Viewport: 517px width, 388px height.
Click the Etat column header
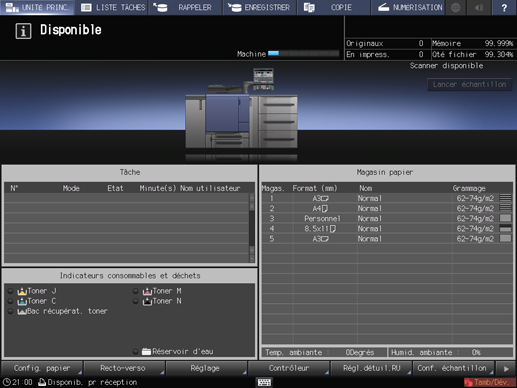(x=115, y=188)
